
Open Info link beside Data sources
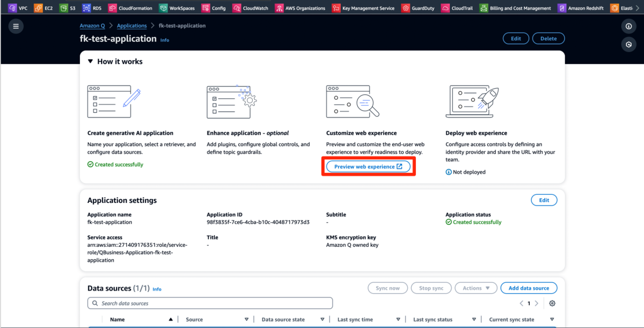pyautogui.click(x=157, y=289)
